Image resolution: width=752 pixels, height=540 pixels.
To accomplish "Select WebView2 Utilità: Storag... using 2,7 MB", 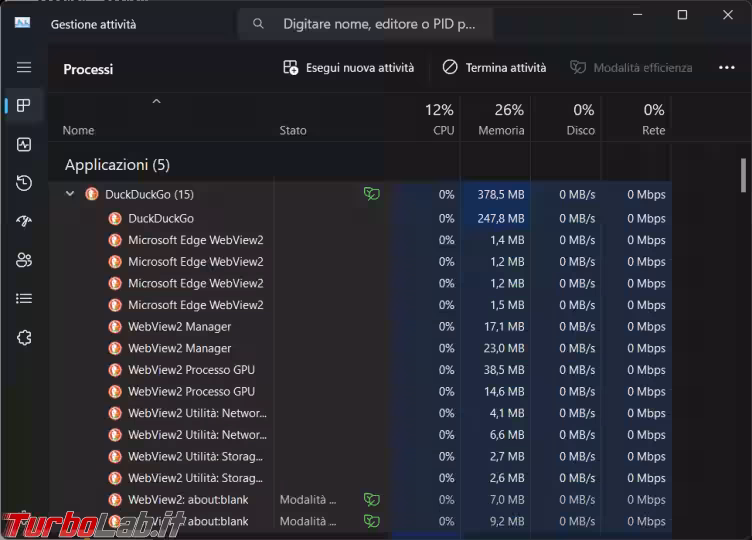I will 360,456.
